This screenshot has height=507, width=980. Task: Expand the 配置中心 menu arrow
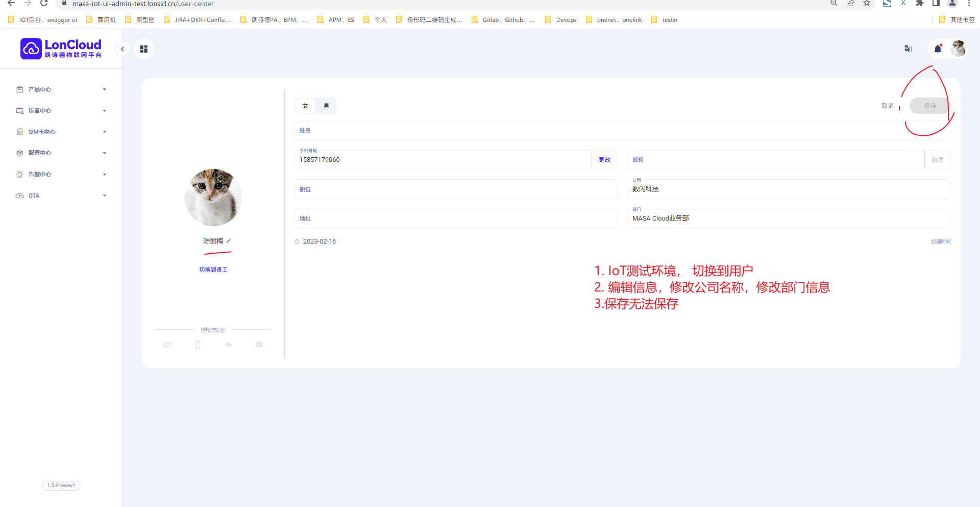(x=105, y=153)
